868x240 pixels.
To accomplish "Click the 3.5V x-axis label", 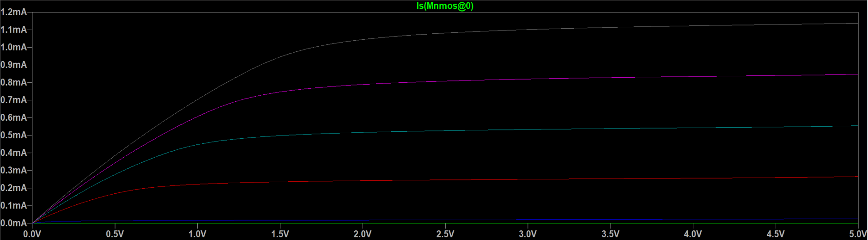I will pyautogui.click(x=610, y=234).
